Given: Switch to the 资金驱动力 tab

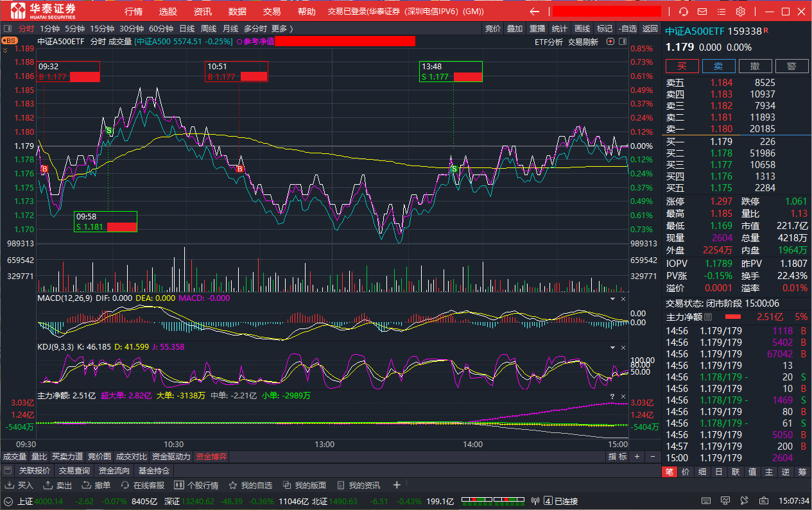Looking at the screenshot, I should 171,457.
